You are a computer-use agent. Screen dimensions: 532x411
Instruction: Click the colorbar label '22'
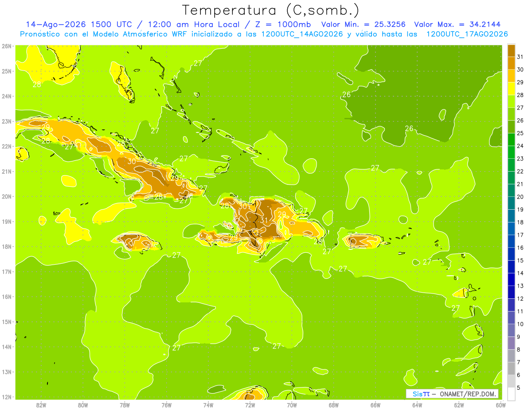[520, 171]
